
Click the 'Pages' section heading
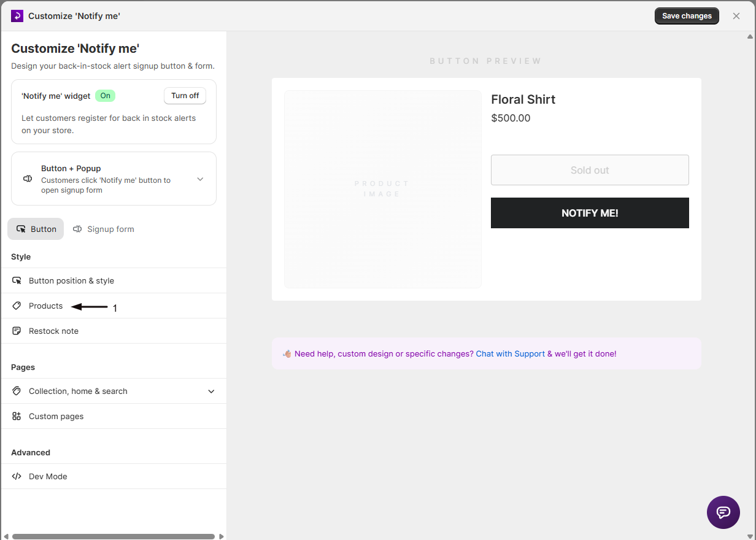click(x=23, y=367)
